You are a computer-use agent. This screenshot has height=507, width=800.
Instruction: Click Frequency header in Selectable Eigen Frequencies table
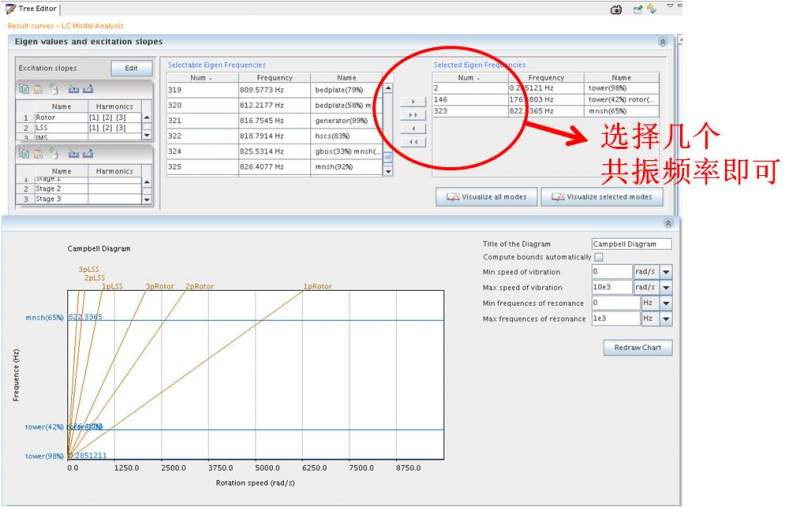coord(274,78)
